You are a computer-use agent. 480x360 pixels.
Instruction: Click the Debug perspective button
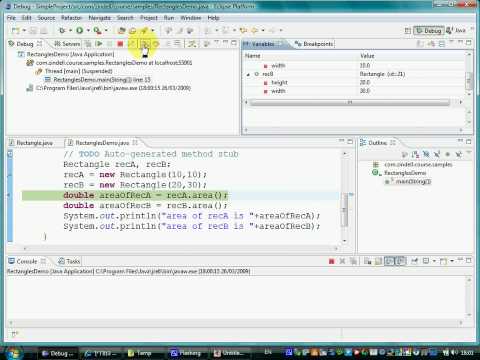coord(429,31)
